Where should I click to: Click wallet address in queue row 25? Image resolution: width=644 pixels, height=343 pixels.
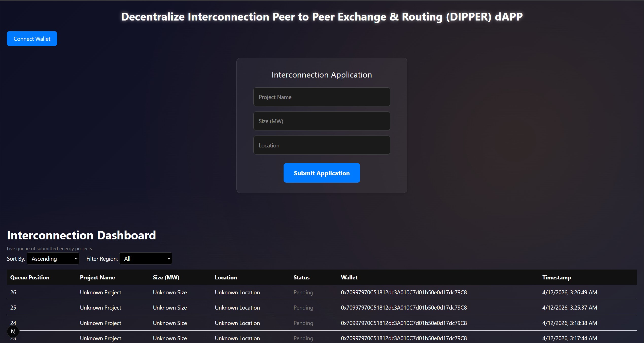click(404, 308)
